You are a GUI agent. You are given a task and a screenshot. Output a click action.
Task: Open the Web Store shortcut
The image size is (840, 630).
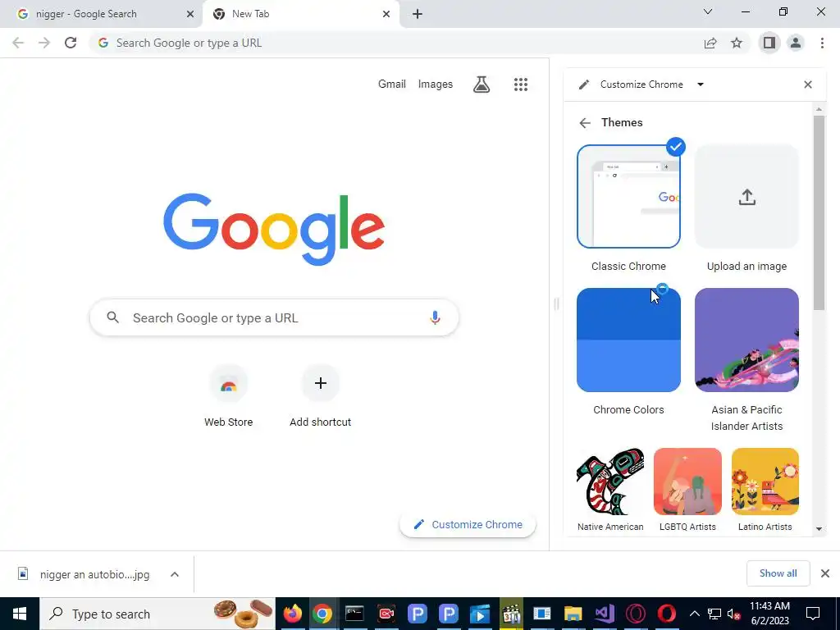228,396
